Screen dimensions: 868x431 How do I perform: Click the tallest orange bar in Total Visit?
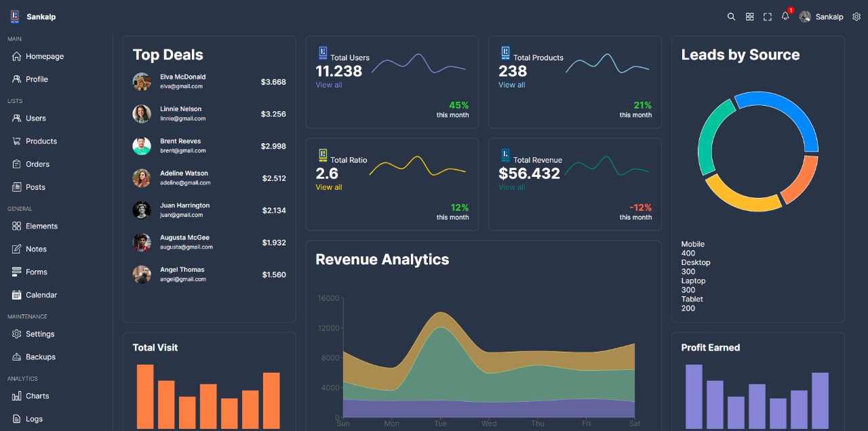(145, 396)
